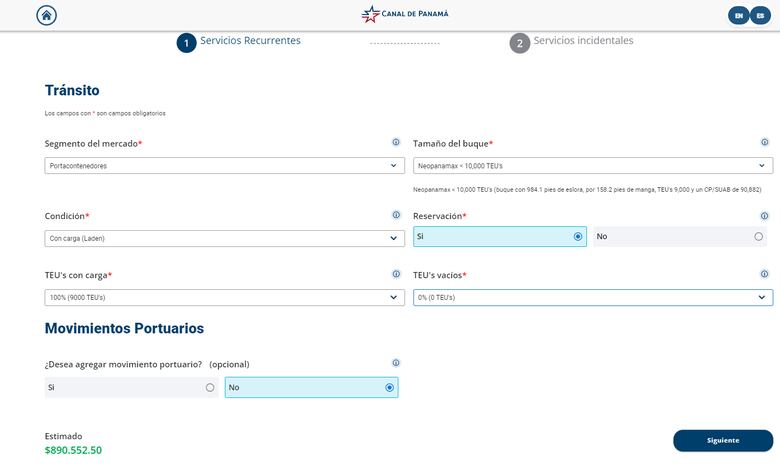This screenshot has width=780, height=466.
Task: Show info tooltip for Reservación
Action: tap(765, 215)
